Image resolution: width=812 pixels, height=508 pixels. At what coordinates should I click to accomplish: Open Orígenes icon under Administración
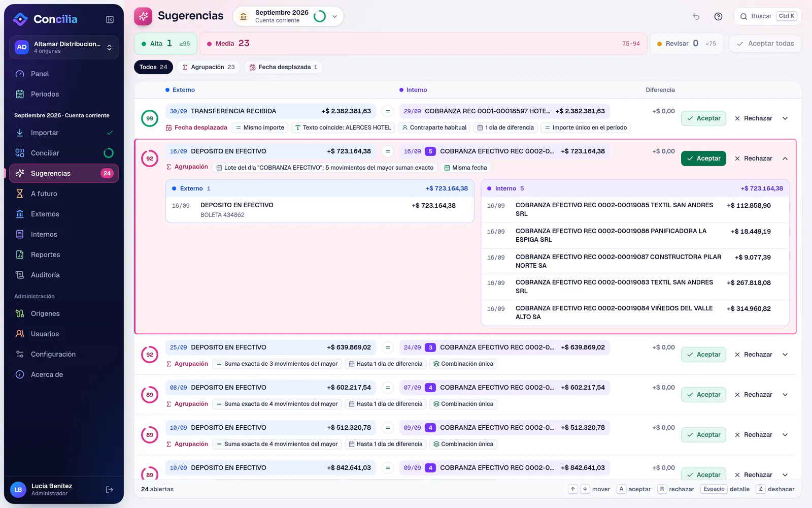coord(20,313)
